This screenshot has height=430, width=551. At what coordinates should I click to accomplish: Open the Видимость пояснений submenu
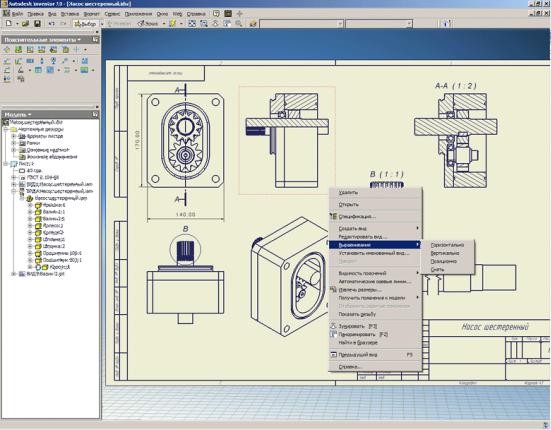tap(375, 273)
